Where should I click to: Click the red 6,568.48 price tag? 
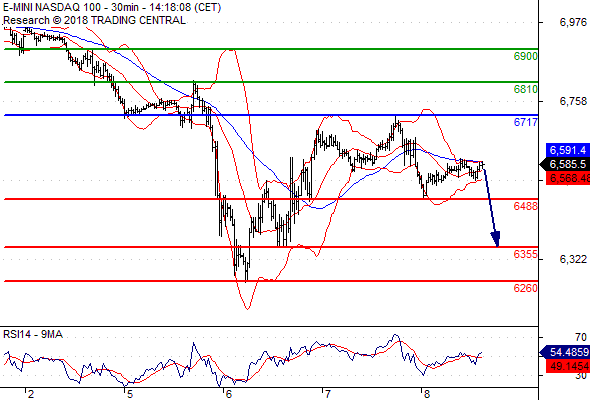(x=568, y=178)
